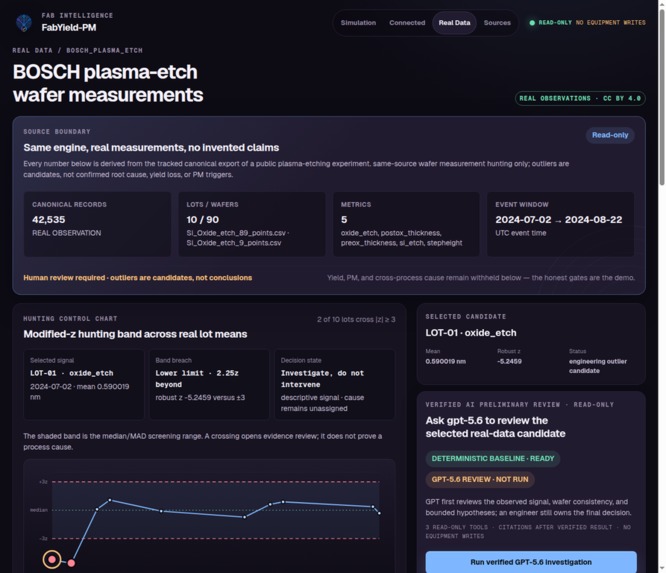This screenshot has height=573, width=666.
Task: Click the +3z upper limit axis label
Action: point(43,482)
